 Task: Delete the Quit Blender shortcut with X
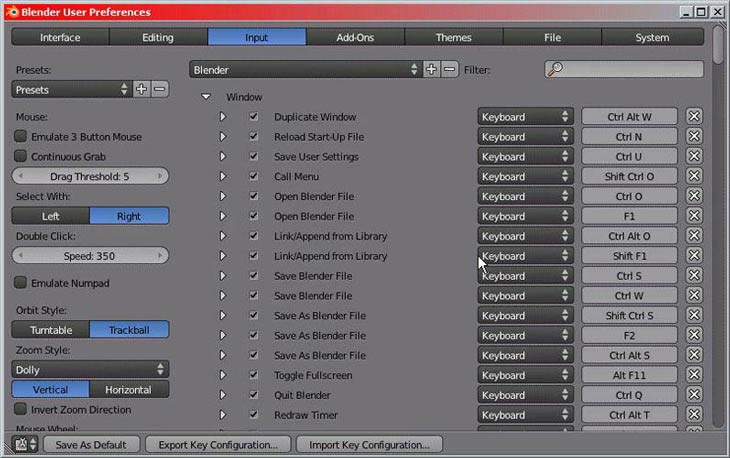(x=694, y=395)
